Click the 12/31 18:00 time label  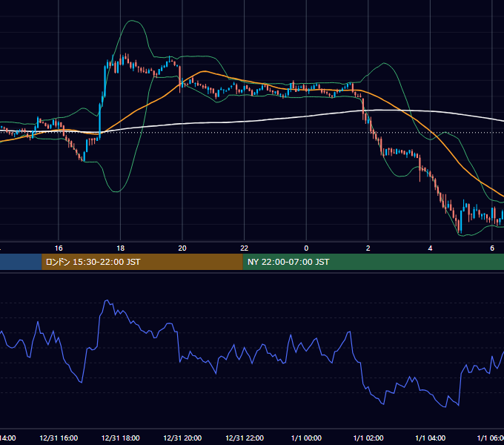tap(121, 438)
